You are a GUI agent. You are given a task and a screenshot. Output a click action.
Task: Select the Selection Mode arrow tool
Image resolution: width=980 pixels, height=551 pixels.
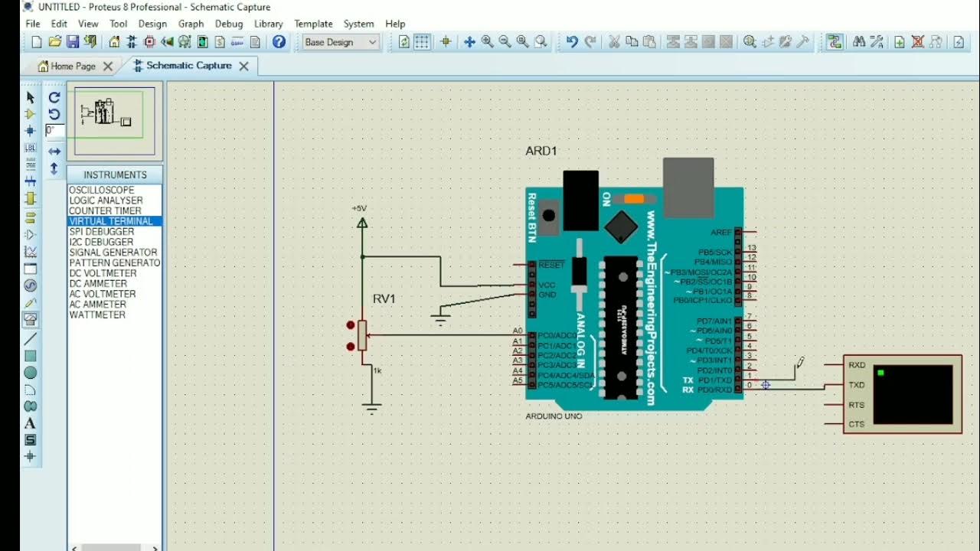[31, 97]
